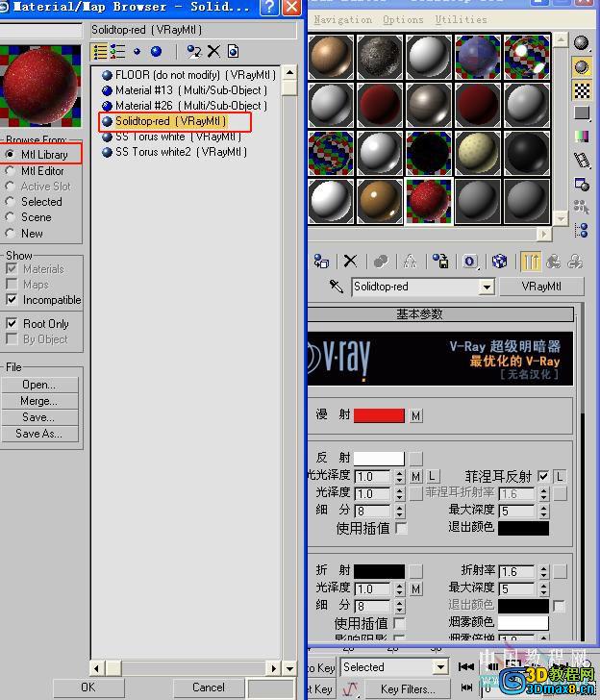
Task: Click Video Color Check icon
Action: (582, 136)
